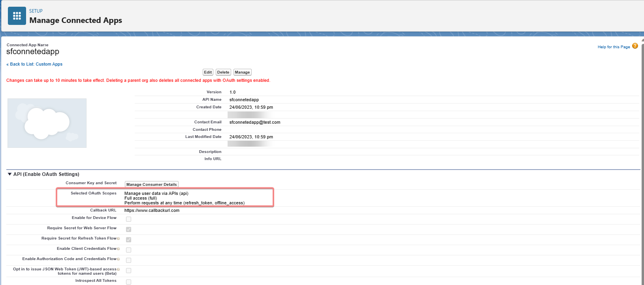The image size is (644, 285).
Task: Open the orange help question mark icon
Action: point(635,46)
